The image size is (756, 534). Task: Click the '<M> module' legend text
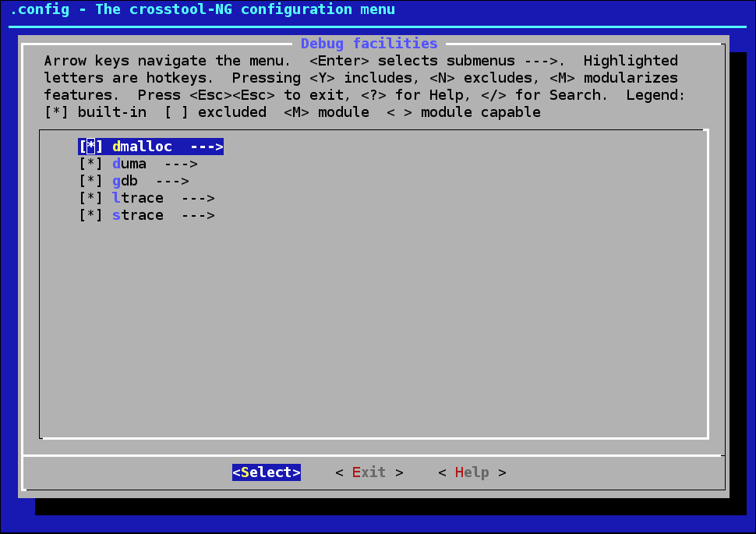[327, 112]
